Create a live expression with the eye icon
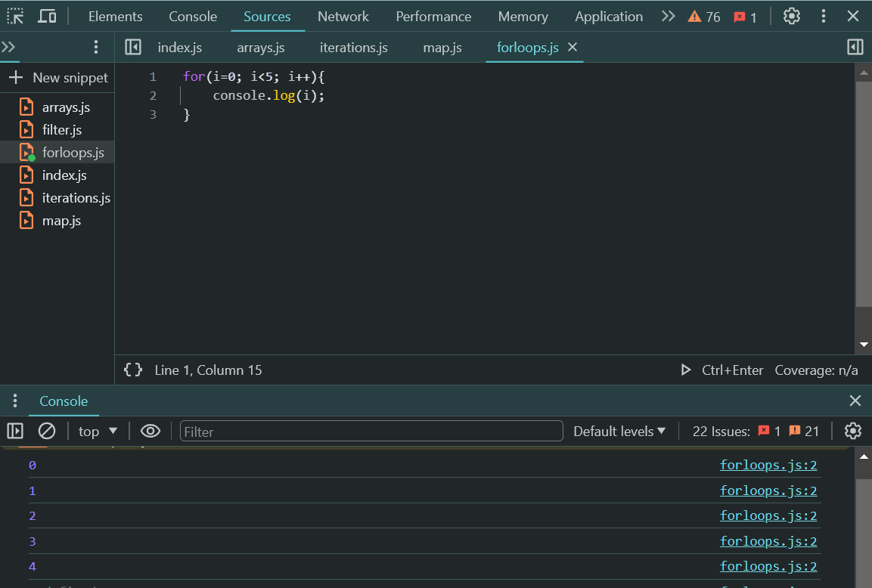The width and height of the screenshot is (872, 588). point(150,431)
